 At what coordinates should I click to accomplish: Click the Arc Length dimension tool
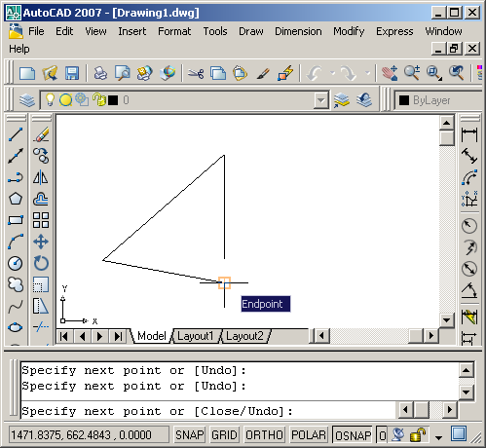coord(469,177)
